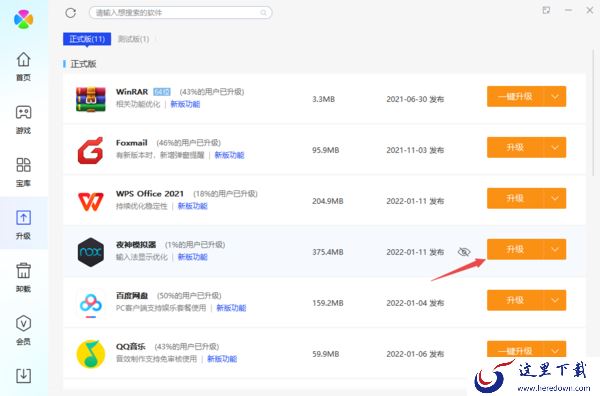Expand dropdown arrow next to Foxmail upgrade
The height and width of the screenshot is (396, 600).
point(555,147)
